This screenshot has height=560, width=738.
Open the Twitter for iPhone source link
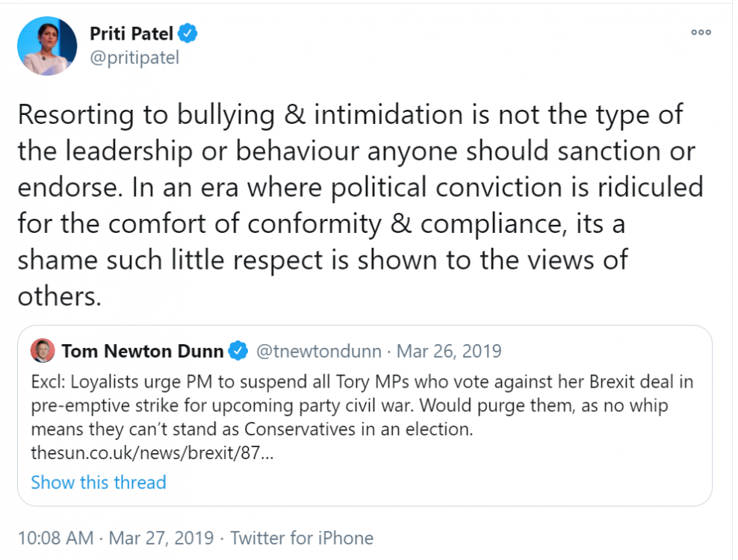(302, 538)
